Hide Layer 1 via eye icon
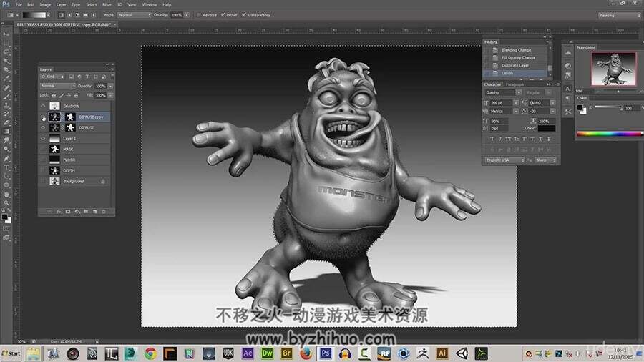 coord(43,138)
